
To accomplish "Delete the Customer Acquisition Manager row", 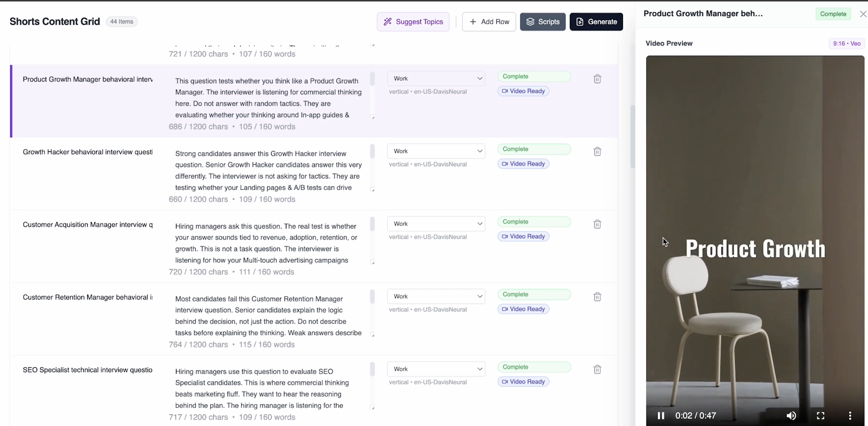I will coord(597,224).
